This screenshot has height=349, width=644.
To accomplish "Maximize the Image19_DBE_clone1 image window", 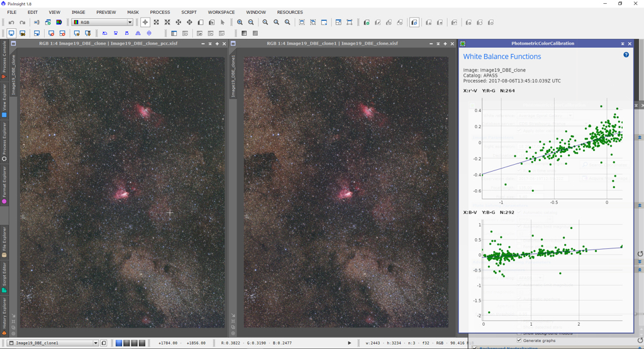I will (445, 43).
